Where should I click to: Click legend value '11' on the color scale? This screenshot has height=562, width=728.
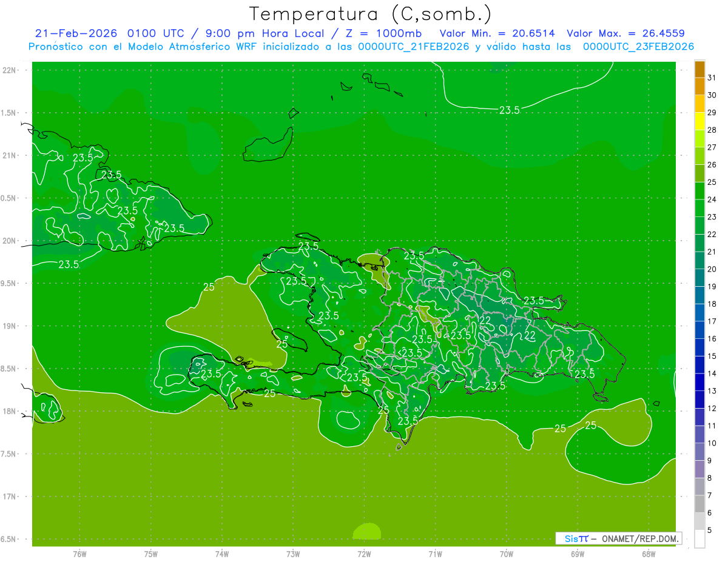[x=712, y=426]
